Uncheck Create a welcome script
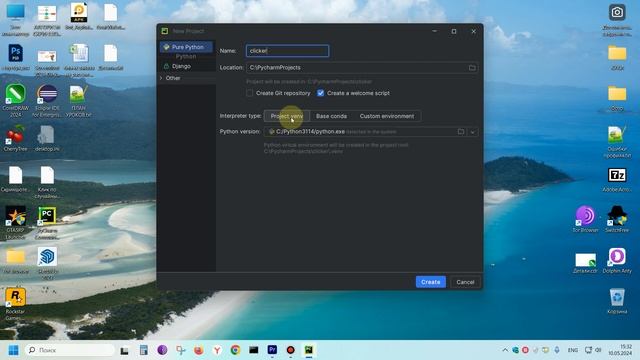This screenshot has height=360, width=640. (320, 93)
